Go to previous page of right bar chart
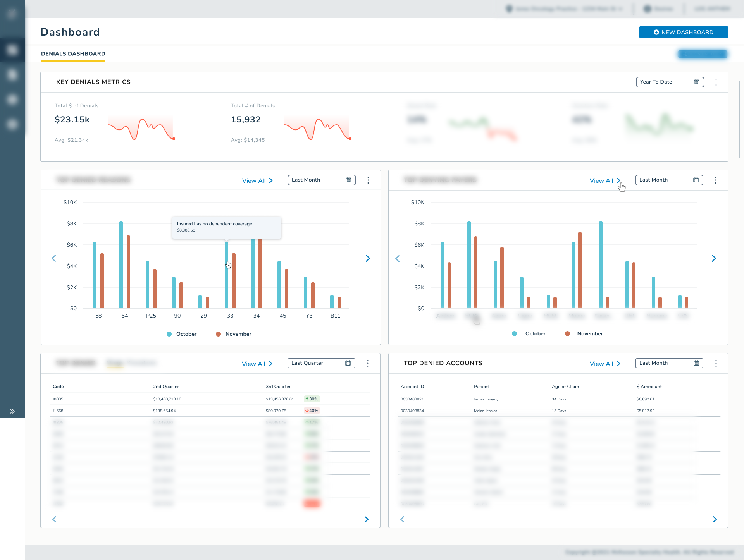Image resolution: width=744 pixels, height=560 pixels. 398,258
